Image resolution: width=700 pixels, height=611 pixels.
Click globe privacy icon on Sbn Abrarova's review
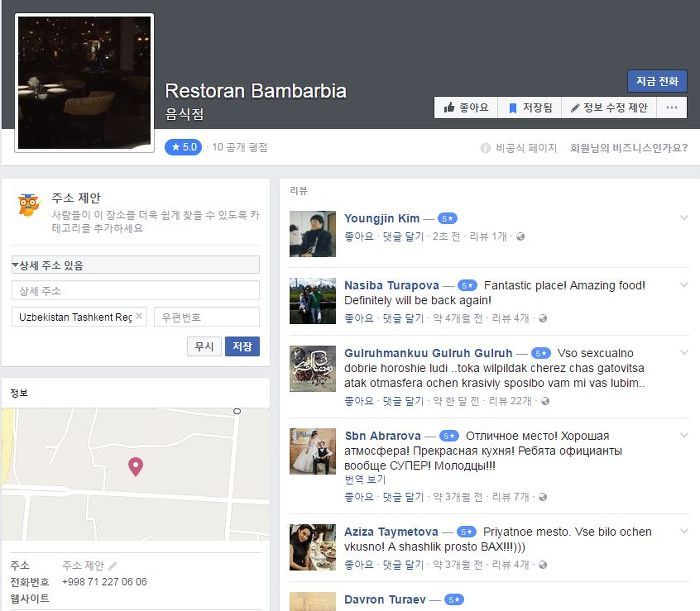(542, 497)
